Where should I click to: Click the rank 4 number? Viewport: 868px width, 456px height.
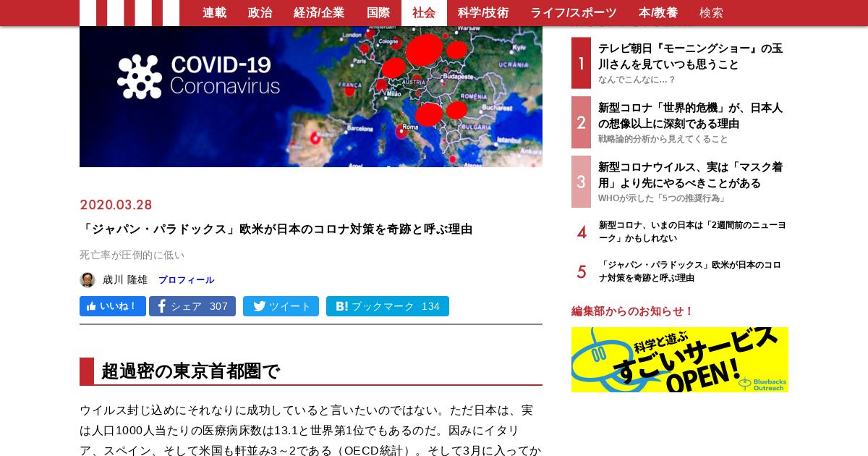pos(582,232)
